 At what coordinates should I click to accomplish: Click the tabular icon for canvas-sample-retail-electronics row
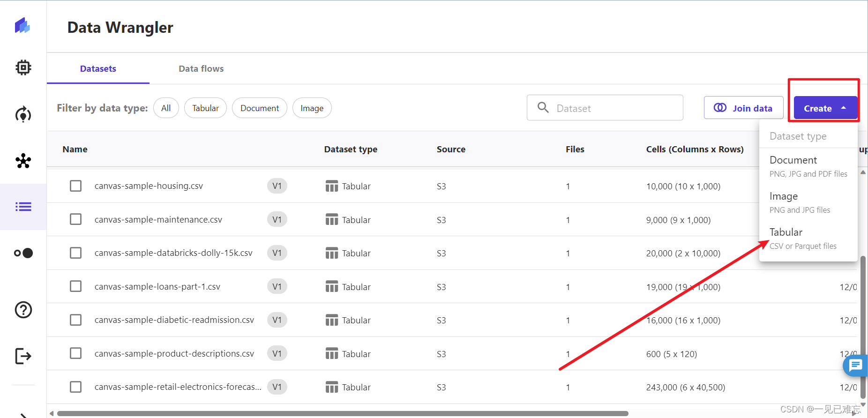[332, 387]
